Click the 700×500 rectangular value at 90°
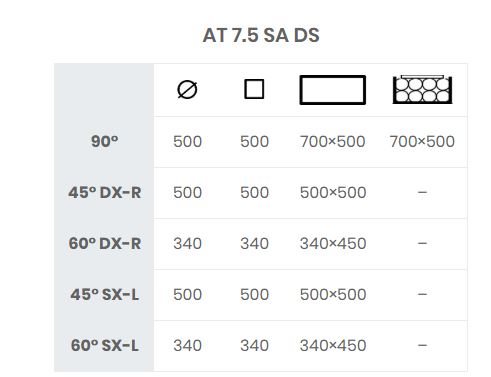 (333, 141)
